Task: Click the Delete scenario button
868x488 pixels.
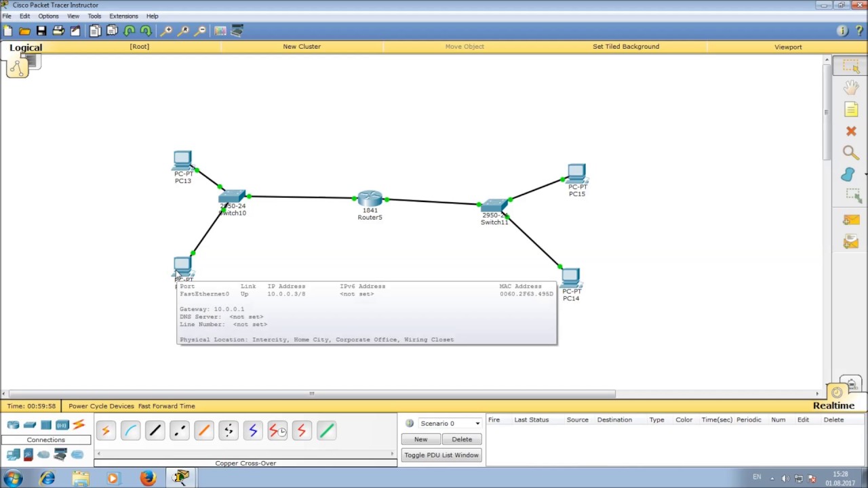Action: coord(462,439)
